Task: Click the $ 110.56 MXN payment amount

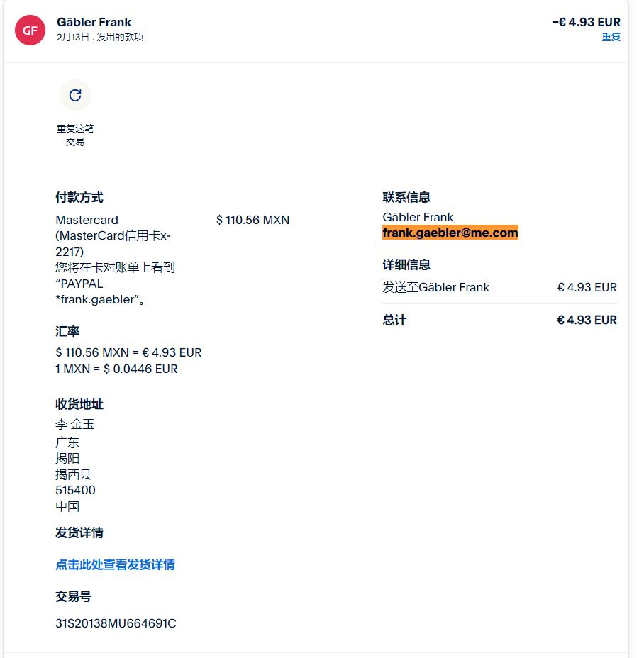Action: click(x=252, y=220)
